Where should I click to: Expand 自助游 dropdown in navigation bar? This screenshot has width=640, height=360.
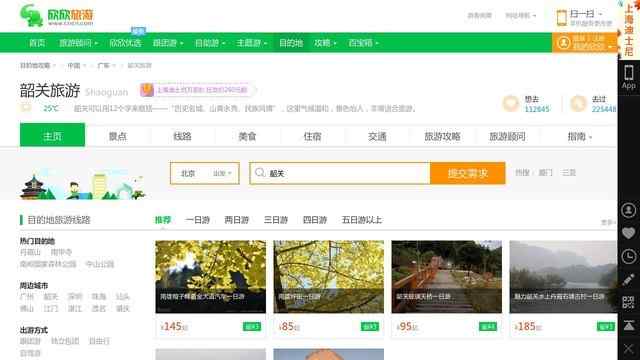click(x=210, y=43)
